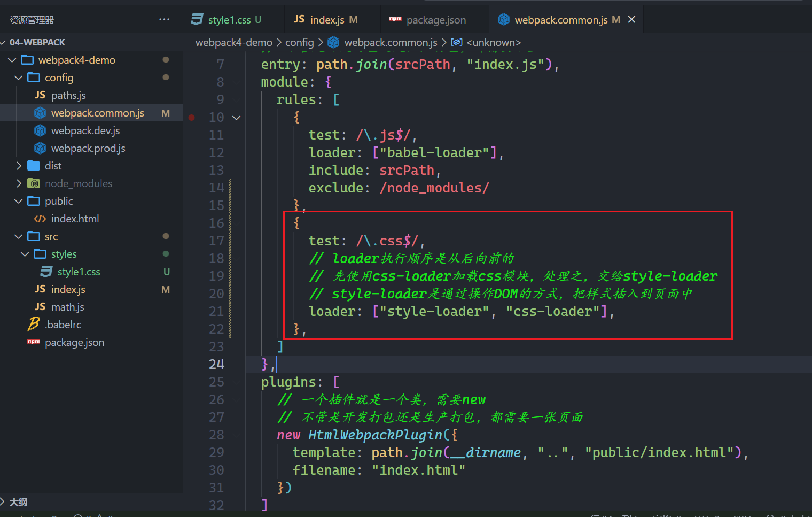Click the public folder icon
The width and height of the screenshot is (812, 517).
point(34,201)
